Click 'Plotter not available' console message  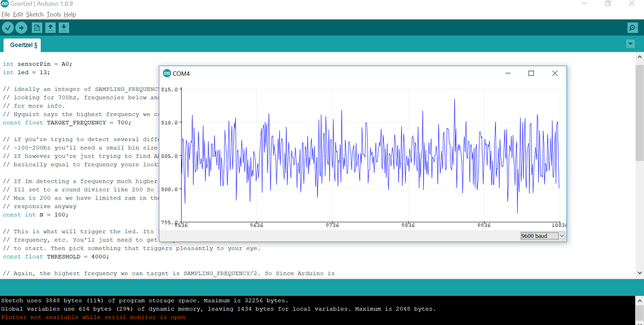93,317
